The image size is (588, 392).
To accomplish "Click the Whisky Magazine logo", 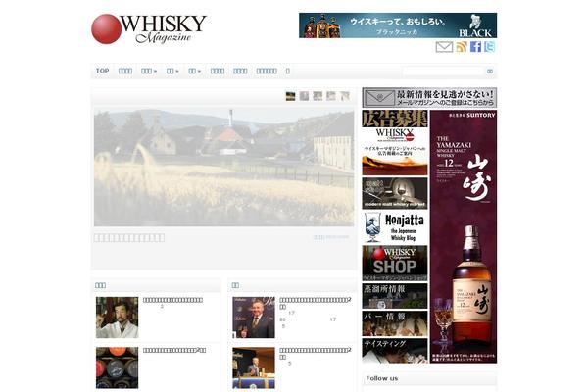I will click(x=149, y=28).
